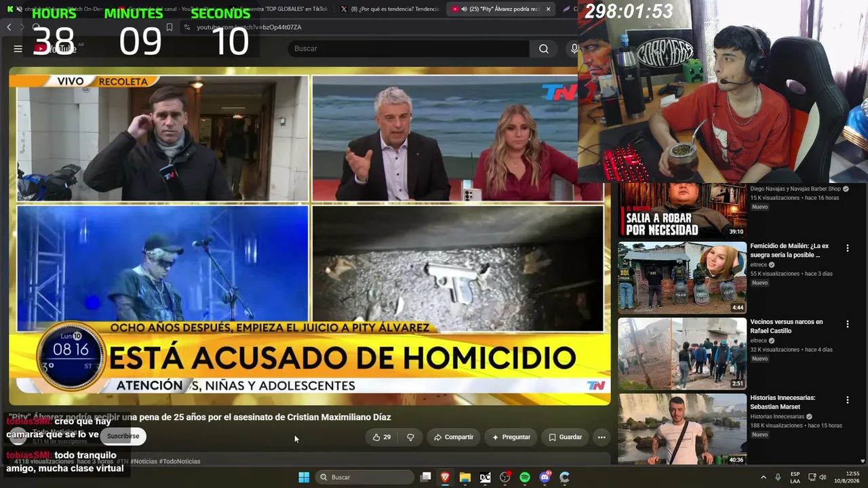Open options for Vecinos versus narcos video
Image resolution: width=868 pixels, height=488 pixels.
click(x=847, y=325)
